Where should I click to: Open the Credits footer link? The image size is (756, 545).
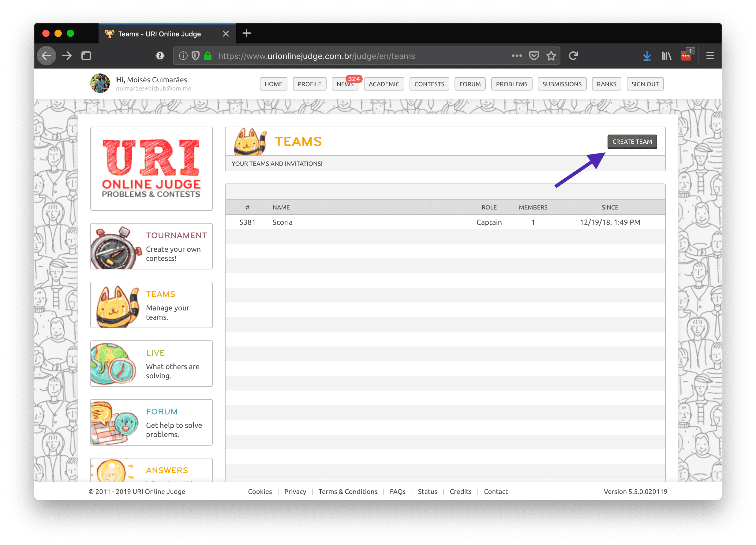(460, 491)
